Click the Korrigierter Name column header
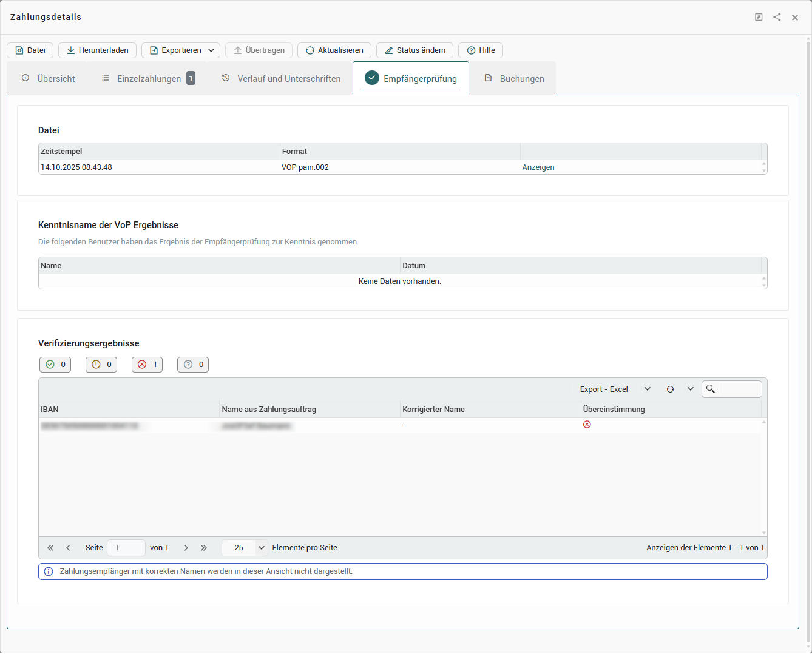The height and width of the screenshot is (654, 812). [490, 410]
